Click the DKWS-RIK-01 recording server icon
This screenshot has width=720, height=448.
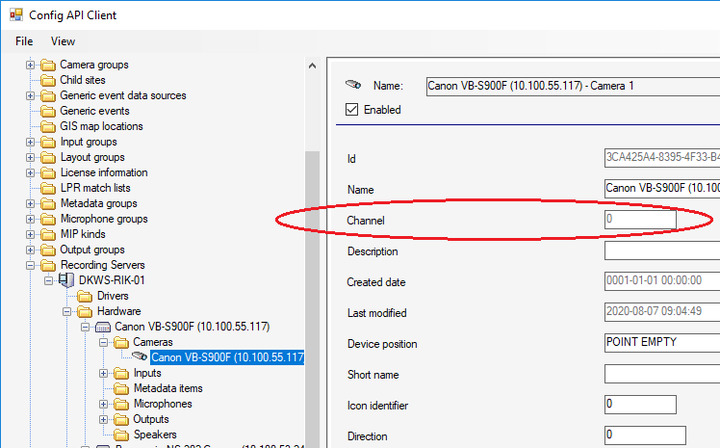pos(67,280)
